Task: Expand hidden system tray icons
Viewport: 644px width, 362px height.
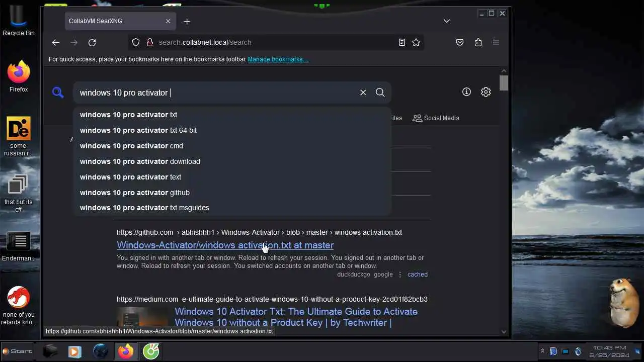Action: [542, 351]
